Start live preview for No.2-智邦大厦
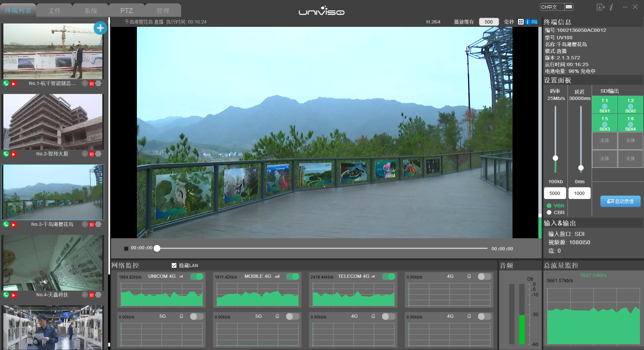 (x=14, y=154)
